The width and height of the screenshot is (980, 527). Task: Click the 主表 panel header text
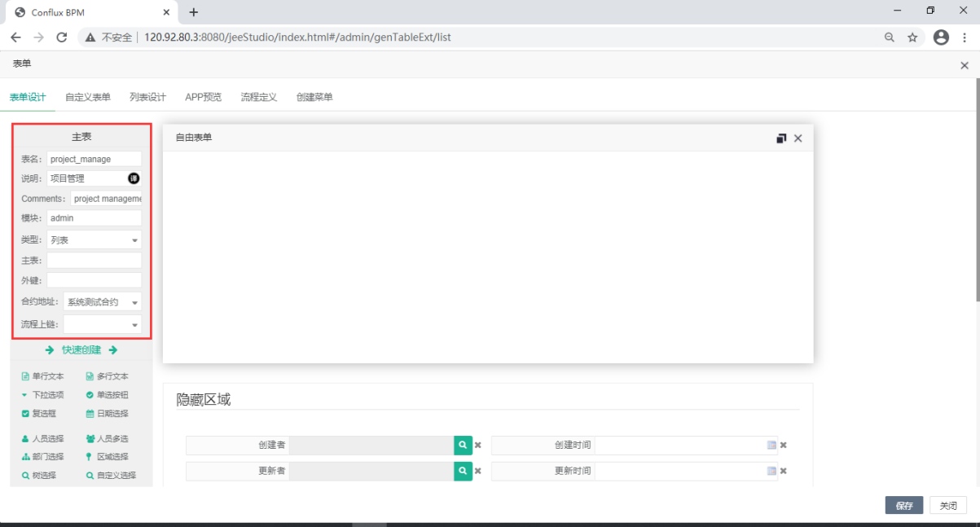pyautogui.click(x=81, y=137)
